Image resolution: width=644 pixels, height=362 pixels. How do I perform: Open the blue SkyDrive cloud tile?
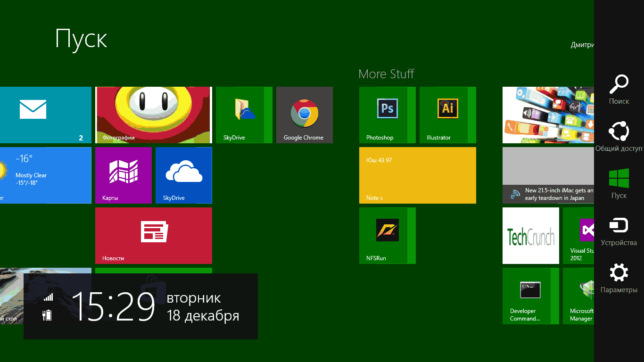[x=184, y=175]
